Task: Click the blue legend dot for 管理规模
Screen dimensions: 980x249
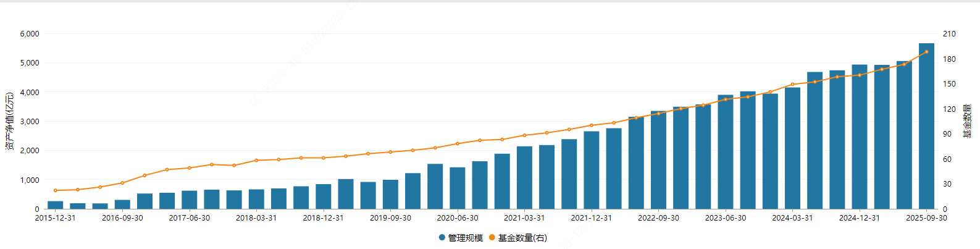Action: [x=442, y=238]
